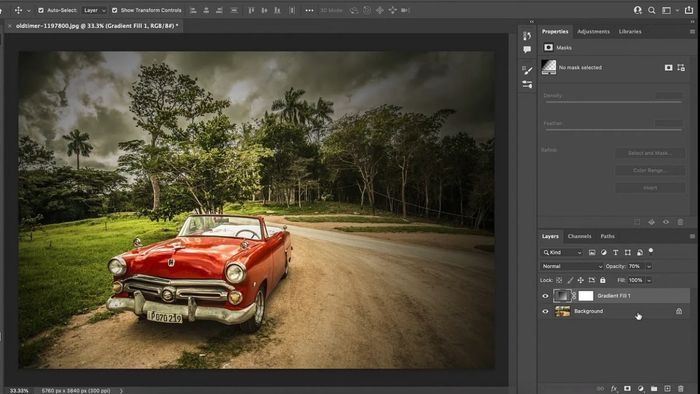
Task: Click the Delete mask trash icon in Properties
Action: click(x=680, y=222)
